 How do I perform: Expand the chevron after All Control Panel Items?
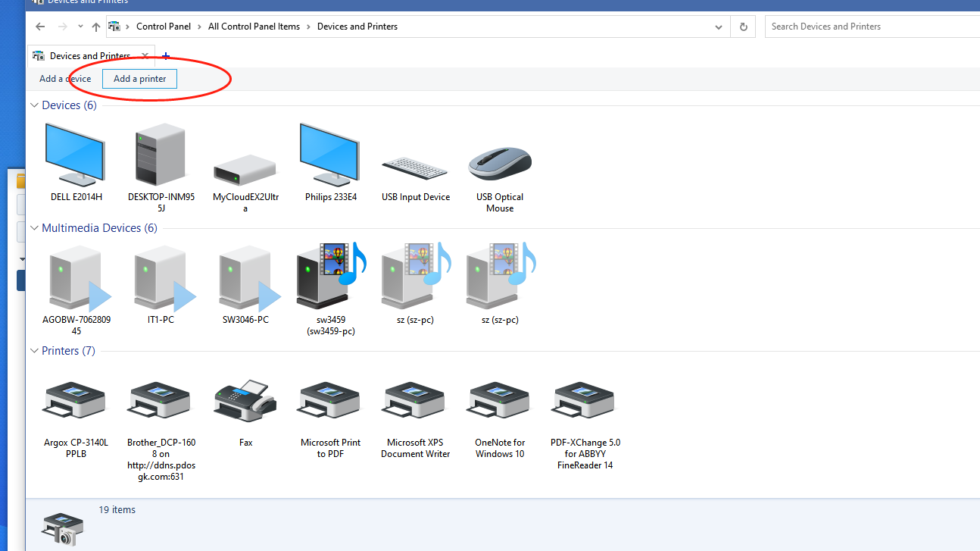point(308,27)
